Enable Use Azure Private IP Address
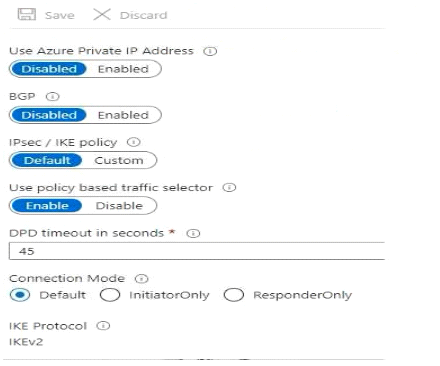Screen dimensions: 440x366 click(123, 69)
